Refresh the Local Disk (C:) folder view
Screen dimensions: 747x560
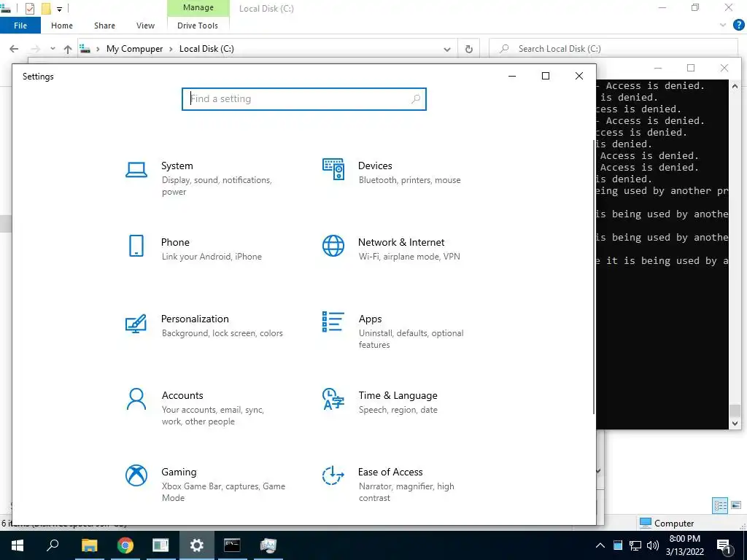pos(469,49)
